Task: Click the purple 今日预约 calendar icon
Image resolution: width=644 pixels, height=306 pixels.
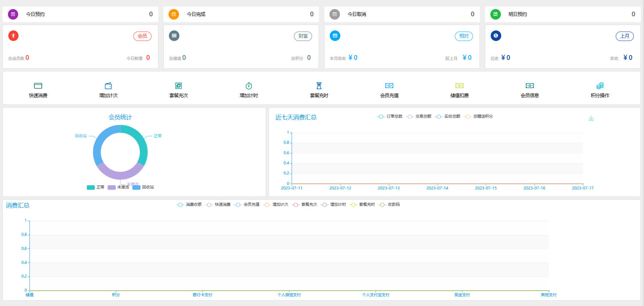Action: coord(13,14)
